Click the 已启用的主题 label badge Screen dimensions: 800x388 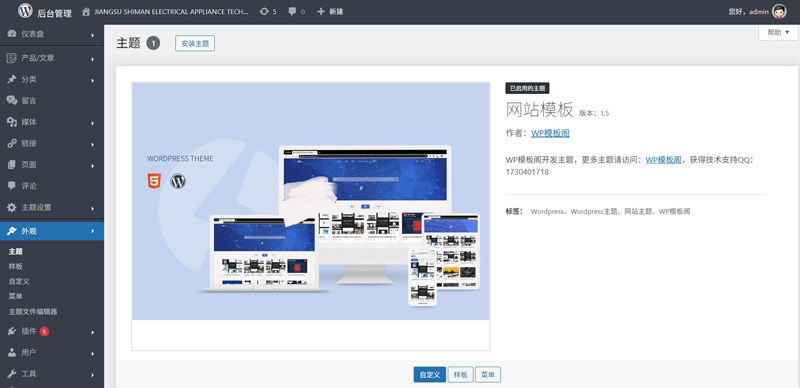(528, 88)
